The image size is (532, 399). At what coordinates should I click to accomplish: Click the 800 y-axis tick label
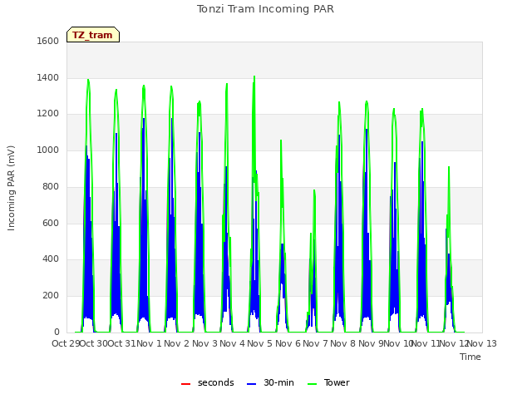point(51,186)
